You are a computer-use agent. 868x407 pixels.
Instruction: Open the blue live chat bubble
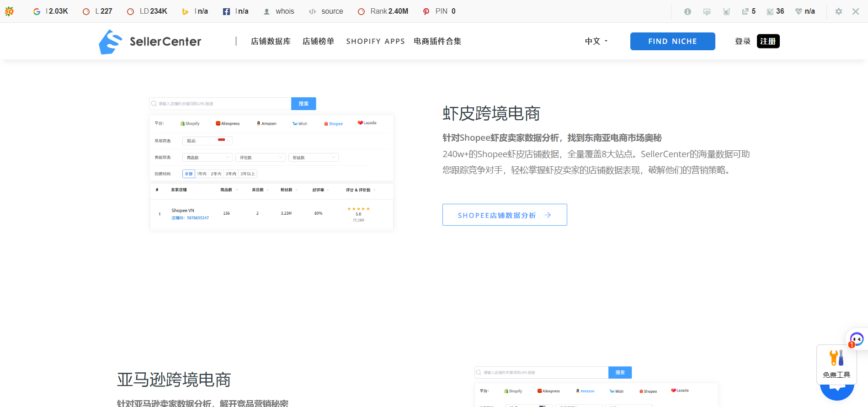click(x=837, y=392)
